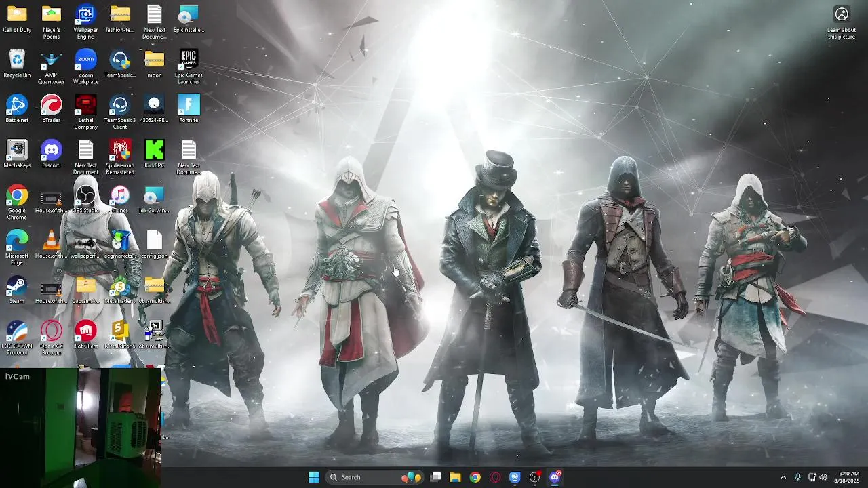Open TeamSpeak 3 Client shortcut
This screenshot has width=868, height=488.
[120, 113]
